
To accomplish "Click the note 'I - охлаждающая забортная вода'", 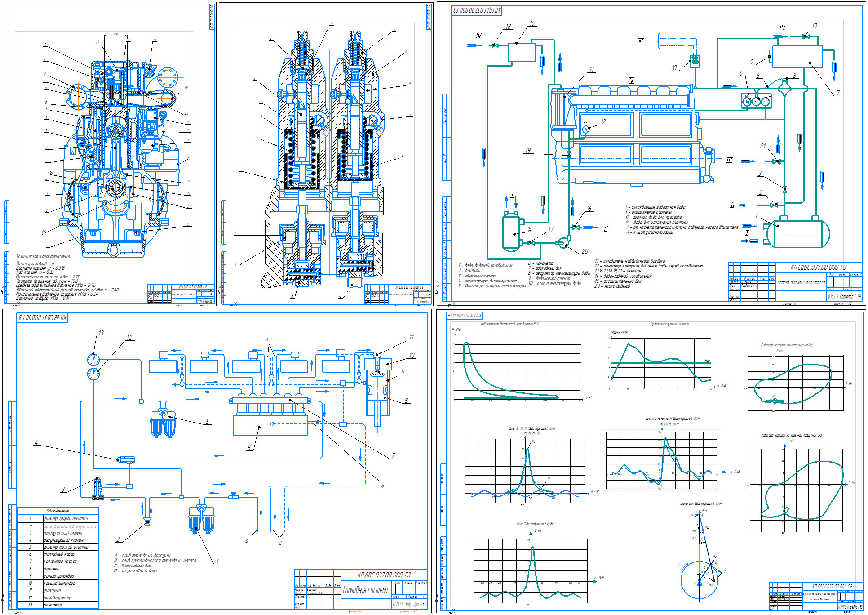I will (655, 207).
